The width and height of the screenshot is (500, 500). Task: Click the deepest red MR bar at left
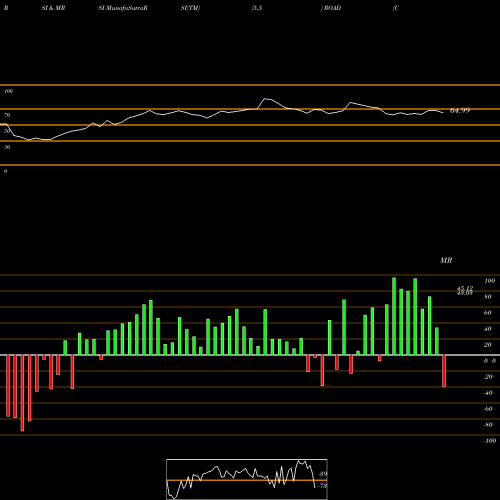point(22,393)
